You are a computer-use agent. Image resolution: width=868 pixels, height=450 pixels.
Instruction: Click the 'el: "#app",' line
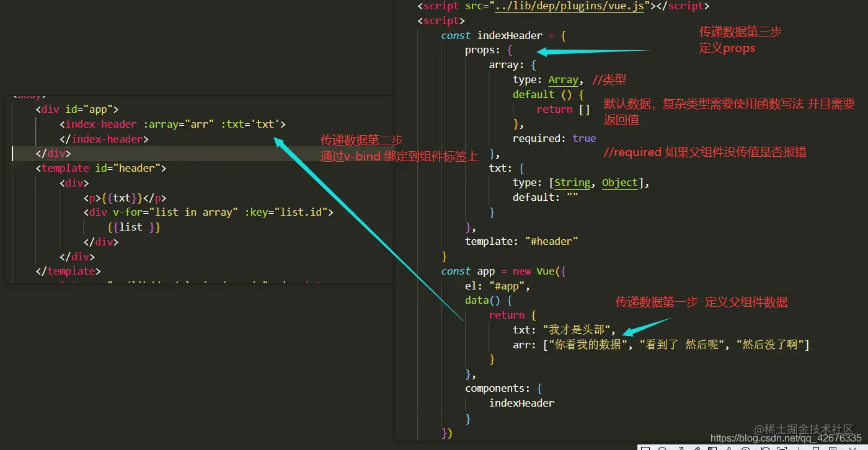pos(498,286)
